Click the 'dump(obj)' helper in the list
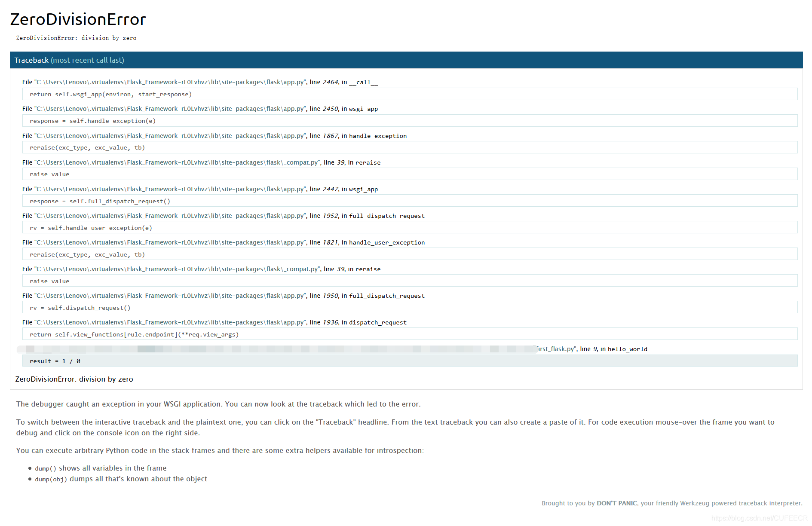Viewport: 812px width, 526px height. [x=51, y=479]
